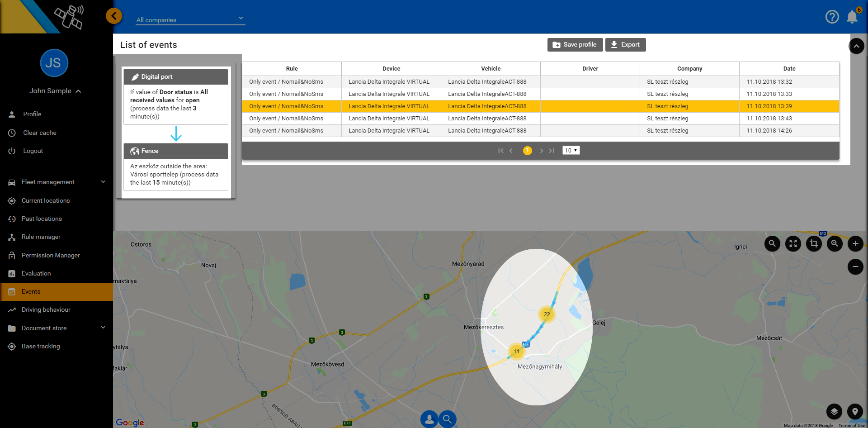Open Rule manager from sidebar
Screen dimensions: 868x428
click(x=41, y=237)
